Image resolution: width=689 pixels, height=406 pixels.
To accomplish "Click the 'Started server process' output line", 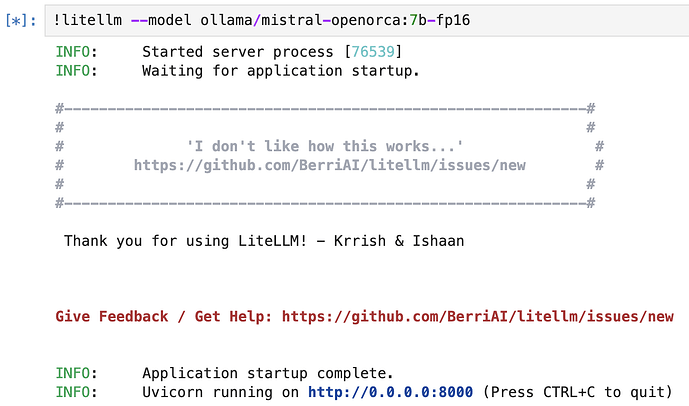I will coord(272,52).
